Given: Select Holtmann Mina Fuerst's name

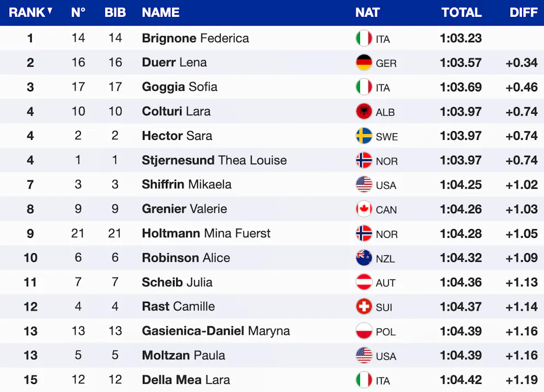Looking at the screenshot, I should click(206, 233).
